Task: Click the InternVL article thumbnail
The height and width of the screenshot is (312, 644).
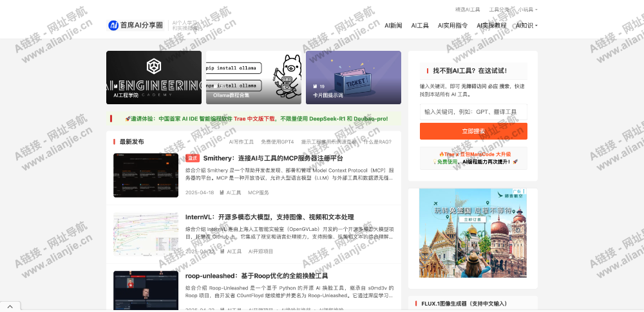Action: click(x=146, y=234)
